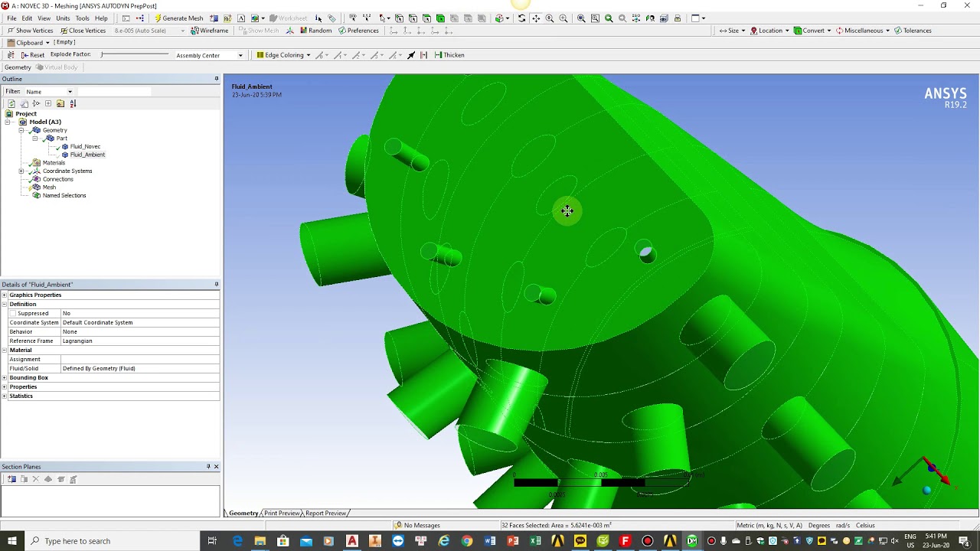The height and width of the screenshot is (551, 980).
Task: Click the Vertex selection filter icon
Action: (399, 18)
